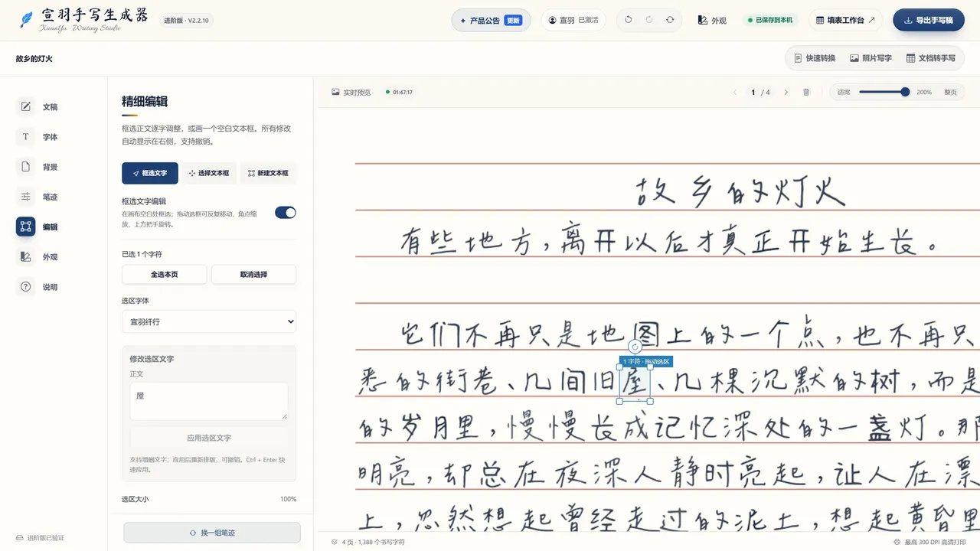Click 适宽 fit-width zoom option

[844, 93]
